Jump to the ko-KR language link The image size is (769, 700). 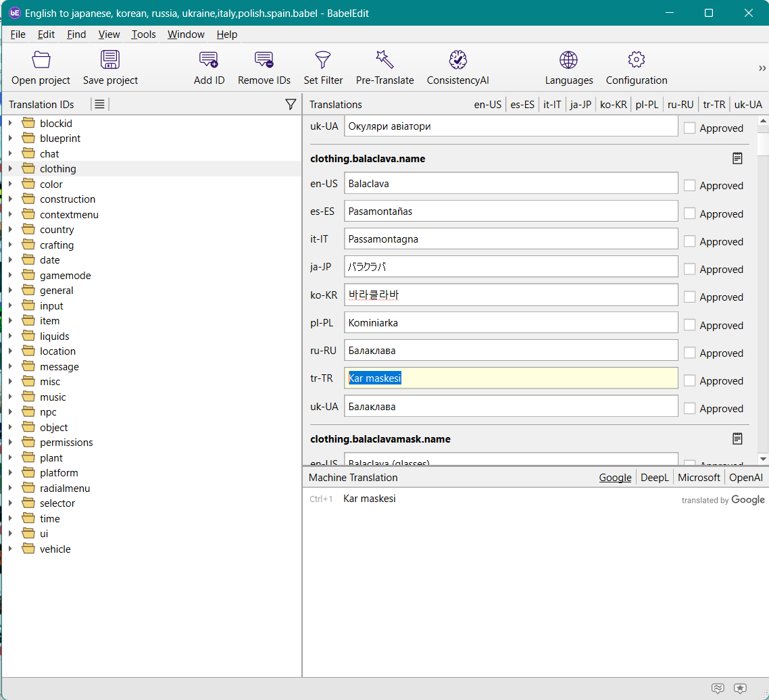[613, 105]
